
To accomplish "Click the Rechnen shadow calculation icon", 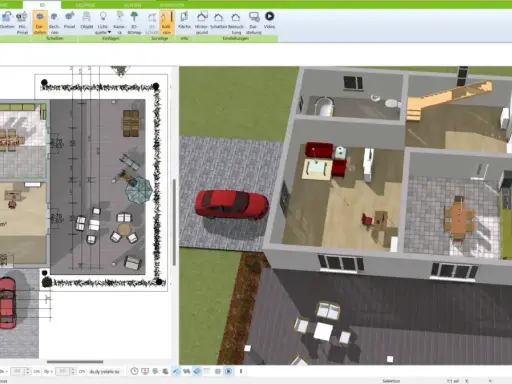I will [x=54, y=22].
